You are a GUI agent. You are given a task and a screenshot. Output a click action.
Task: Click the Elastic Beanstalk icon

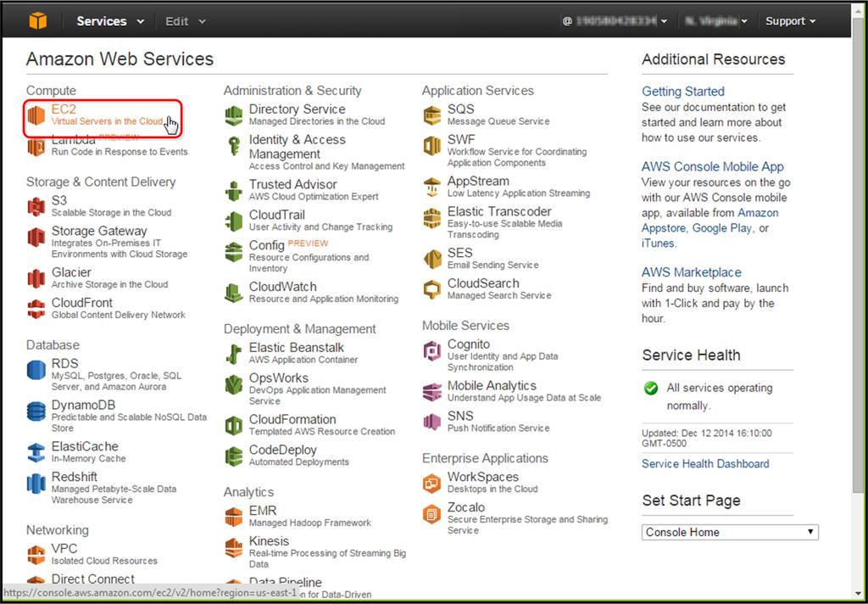click(234, 354)
